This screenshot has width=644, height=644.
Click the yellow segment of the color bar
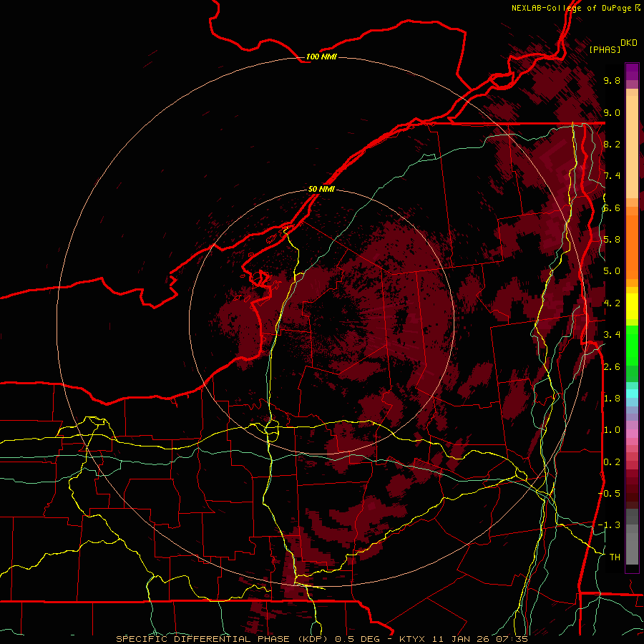pos(632,306)
